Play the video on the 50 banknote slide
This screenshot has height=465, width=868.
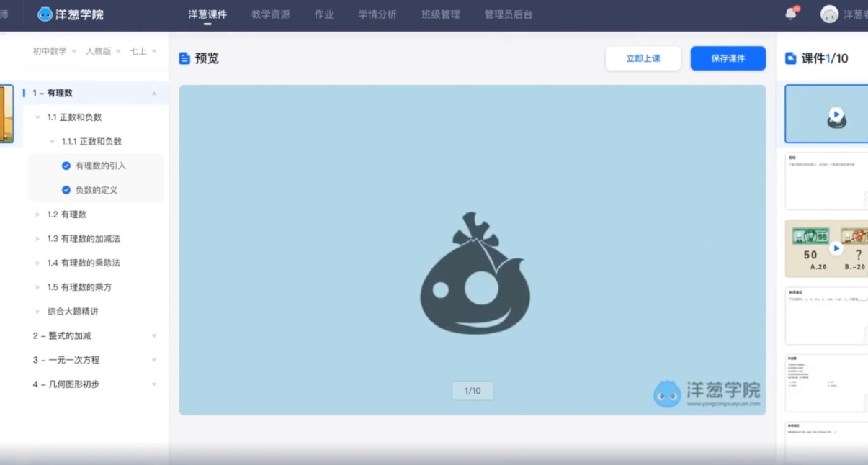pyautogui.click(x=837, y=248)
